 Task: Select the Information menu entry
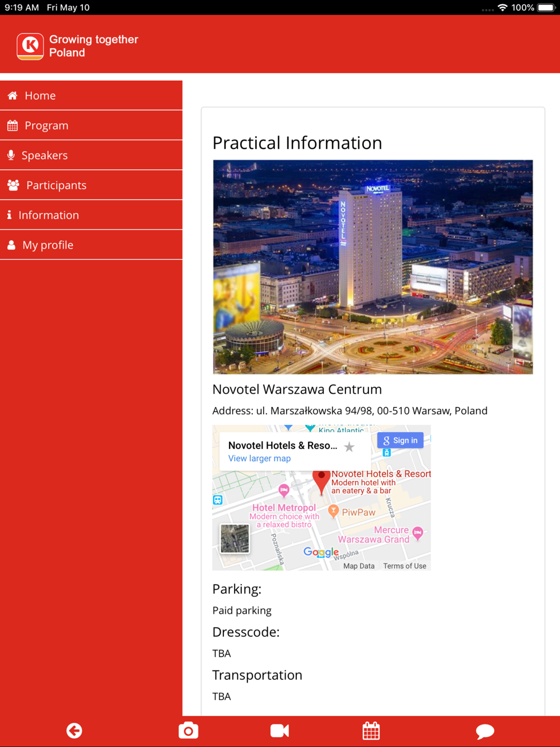tap(91, 215)
